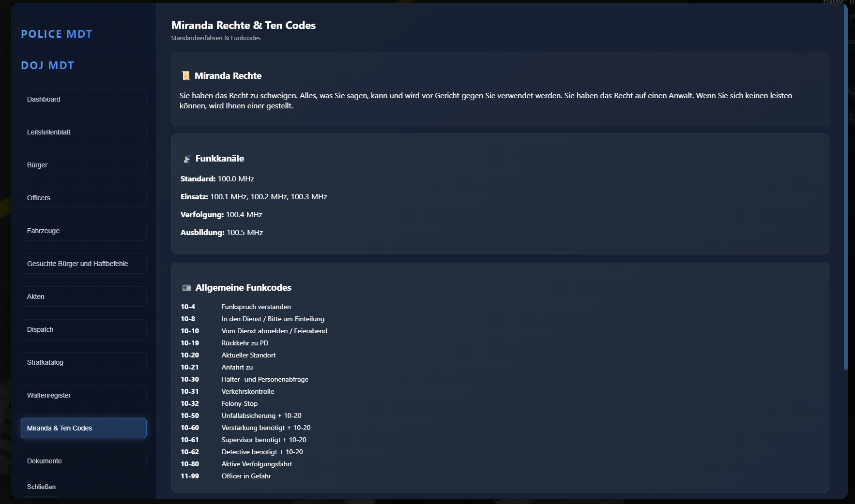
Task: Open the Officers list
Action: [x=83, y=198]
